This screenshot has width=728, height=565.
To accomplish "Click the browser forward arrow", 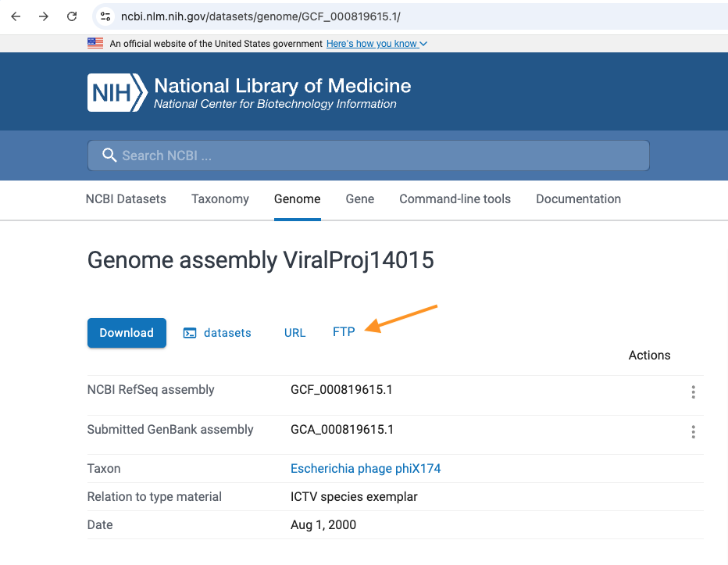I will (44, 16).
